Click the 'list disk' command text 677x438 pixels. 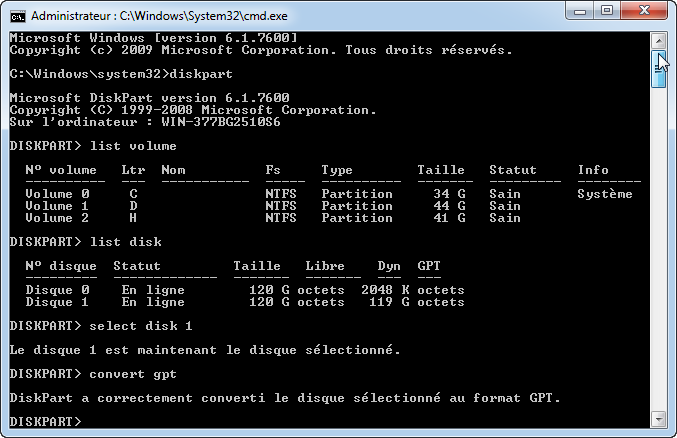125,242
